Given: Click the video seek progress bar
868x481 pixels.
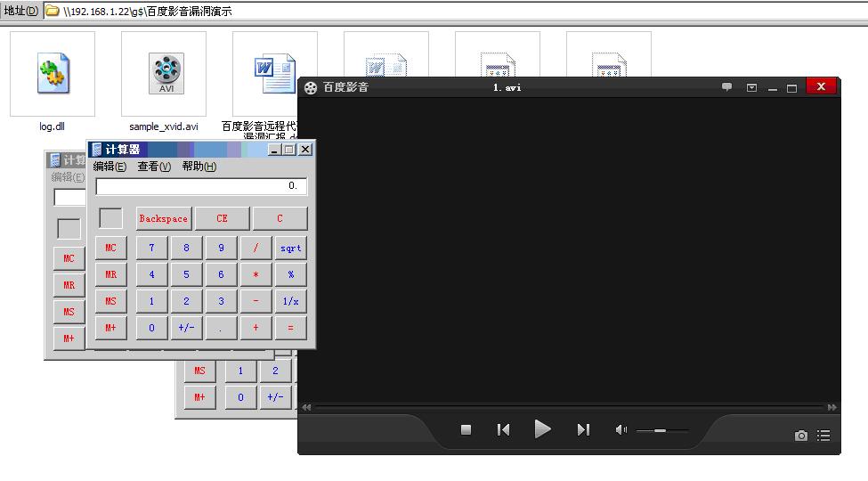Looking at the screenshot, I should coord(569,407).
